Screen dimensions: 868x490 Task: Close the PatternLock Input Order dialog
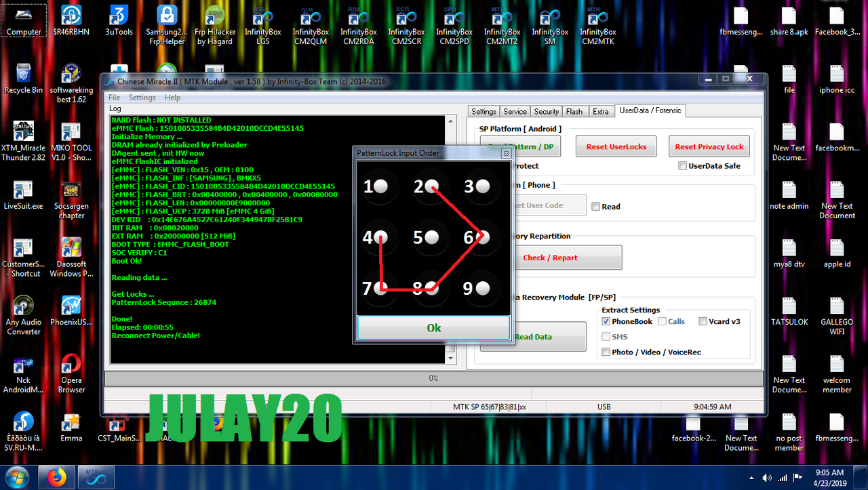(505, 153)
